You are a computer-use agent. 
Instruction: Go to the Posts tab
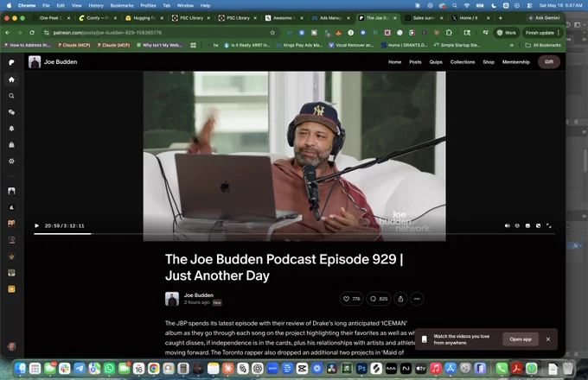point(415,62)
